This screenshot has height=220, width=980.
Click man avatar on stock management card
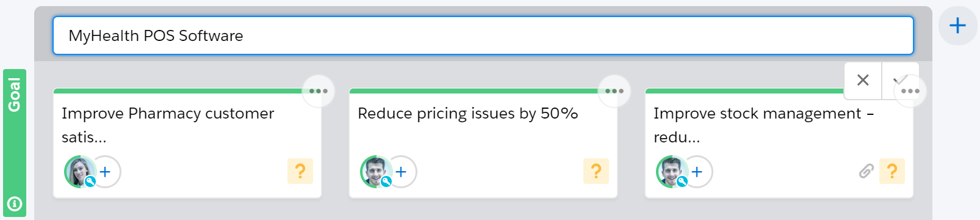[x=671, y=172]
